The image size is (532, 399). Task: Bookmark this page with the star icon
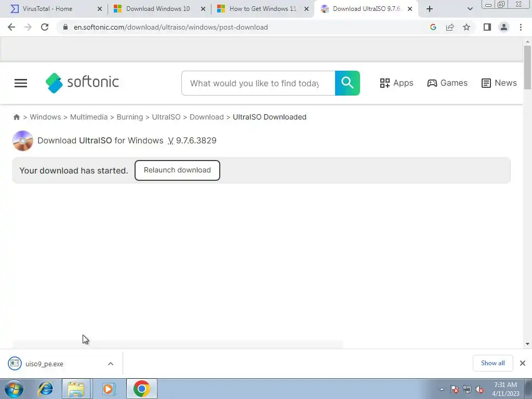(467, 27)
